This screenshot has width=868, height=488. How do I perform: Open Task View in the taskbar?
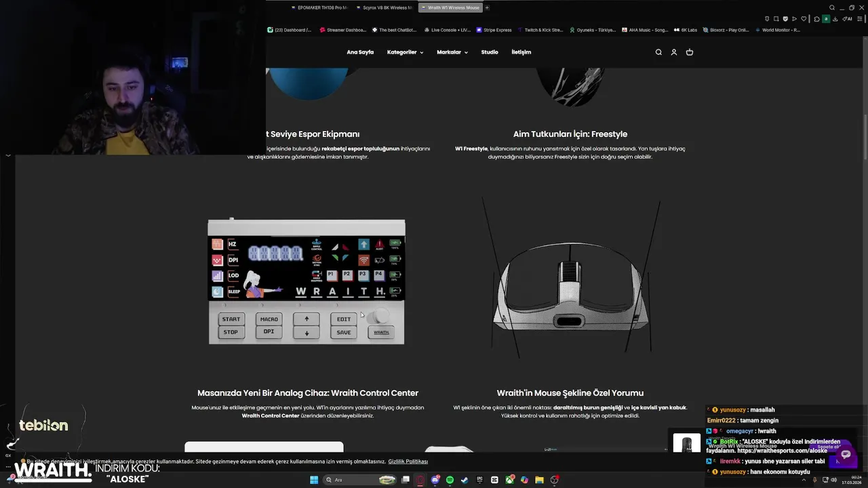click(406, 480)
